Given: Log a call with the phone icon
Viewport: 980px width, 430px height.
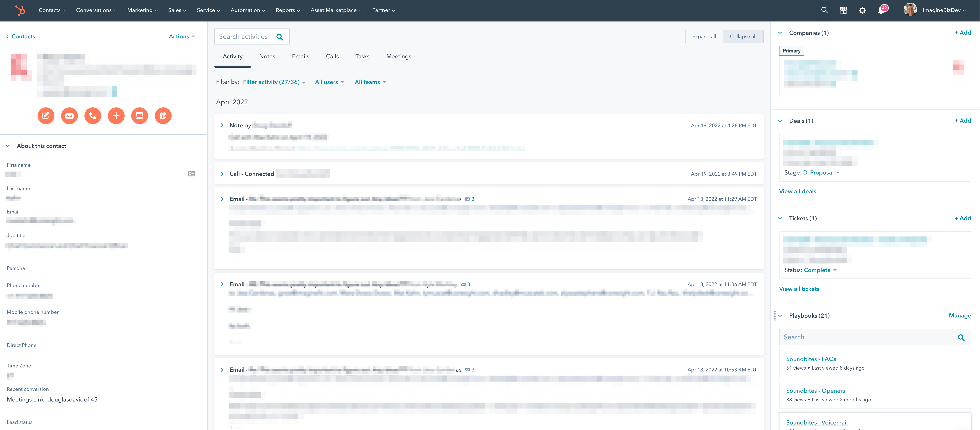Looking at the screenshot, I should click(x=92, y=116).
